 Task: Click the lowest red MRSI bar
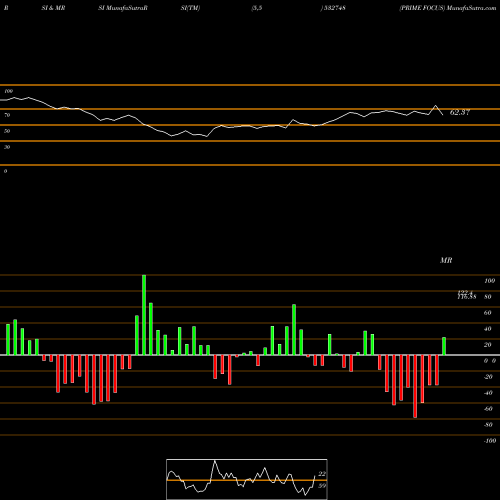click(415, 386)
